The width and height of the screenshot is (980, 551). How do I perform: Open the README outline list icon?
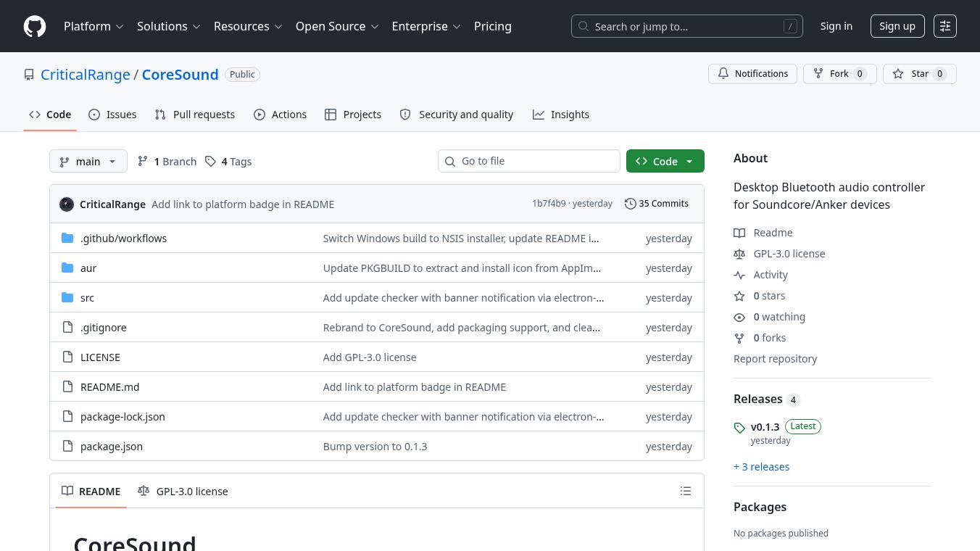(686, 491)
